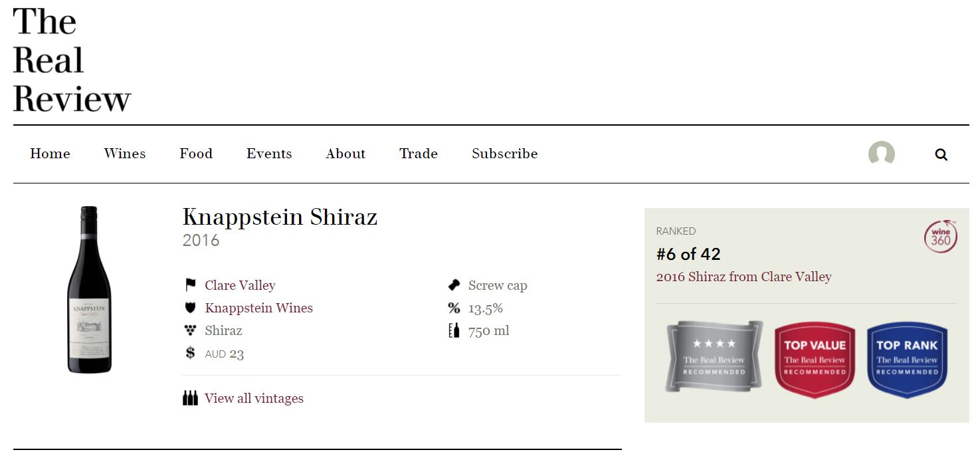Click the red Top Value badge
Screen dimensions: 980x458
(x=815, y=360)
